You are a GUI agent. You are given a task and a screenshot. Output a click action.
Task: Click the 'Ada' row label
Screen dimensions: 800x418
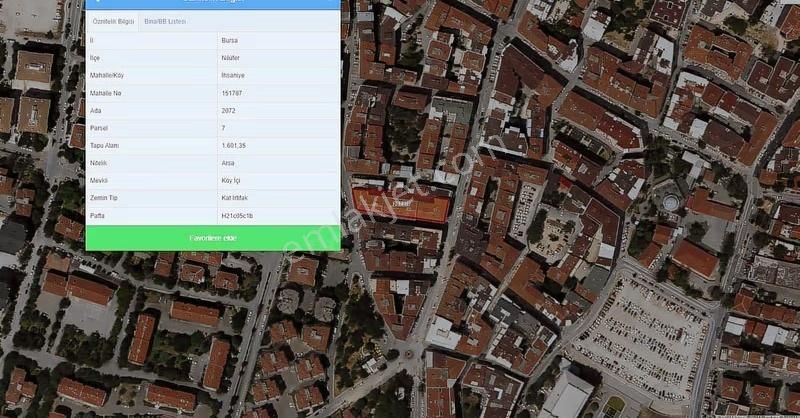point(95,111)
